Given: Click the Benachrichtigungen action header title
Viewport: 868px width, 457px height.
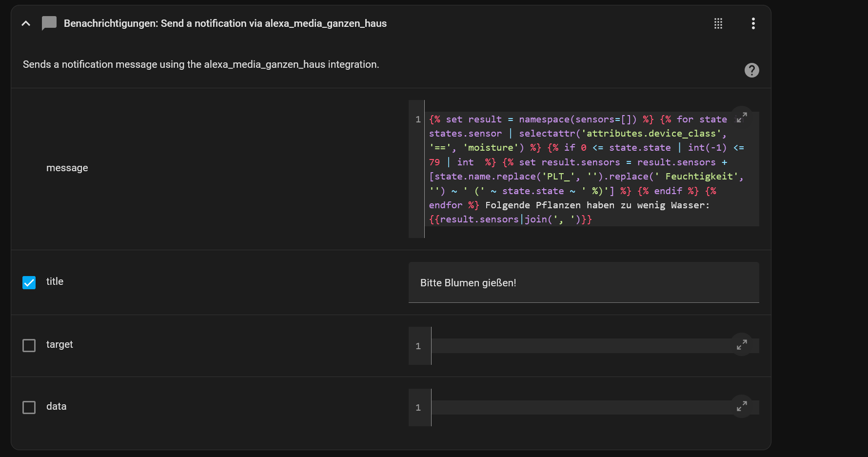Looking at the screenshot, I should (225, 23).
